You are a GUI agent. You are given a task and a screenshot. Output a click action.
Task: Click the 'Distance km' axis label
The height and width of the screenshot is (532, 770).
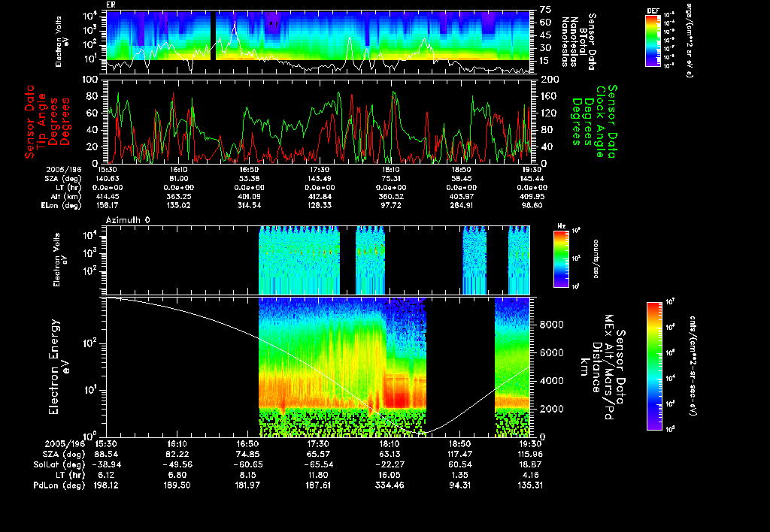[x=590, y=367]
